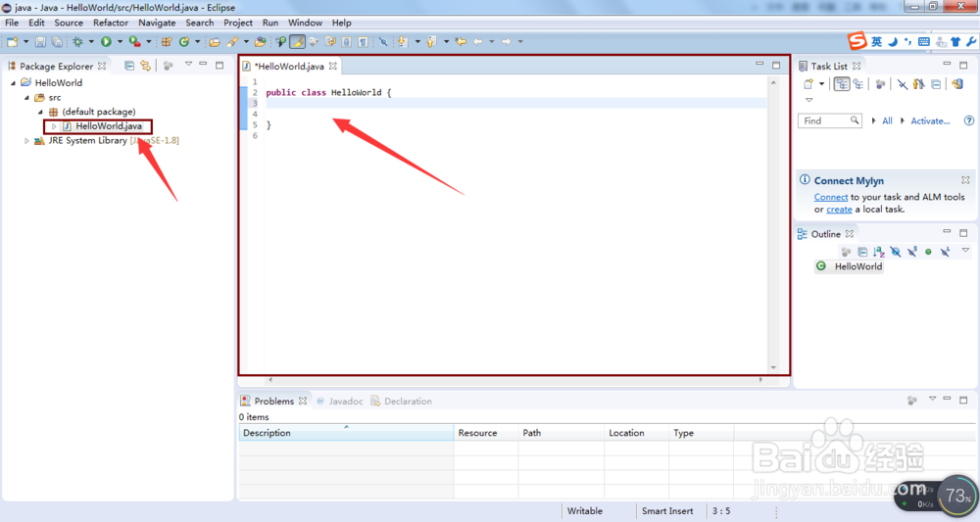Click the Description column header in Problems

pyautogui.click(x=346, y=433)
